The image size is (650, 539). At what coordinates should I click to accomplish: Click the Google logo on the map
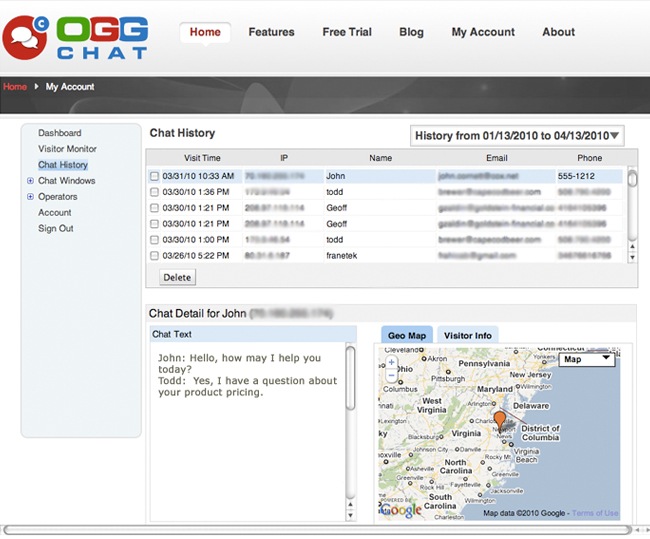[x=400, y=510]
